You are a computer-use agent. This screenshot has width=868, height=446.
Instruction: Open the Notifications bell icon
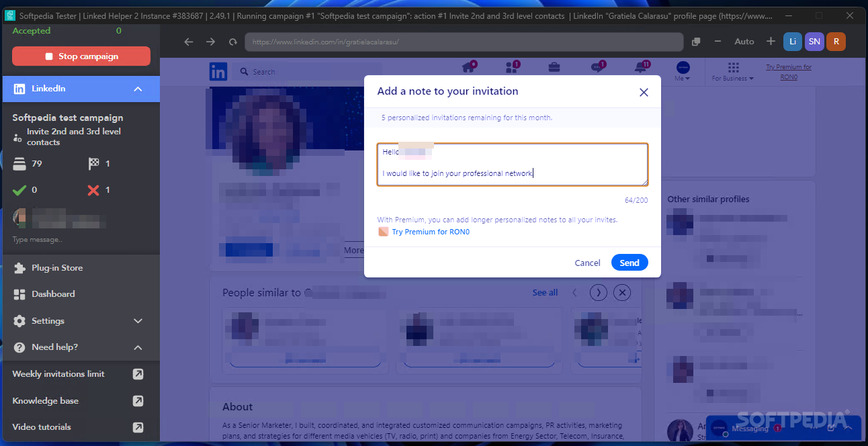tap(641, 67)
